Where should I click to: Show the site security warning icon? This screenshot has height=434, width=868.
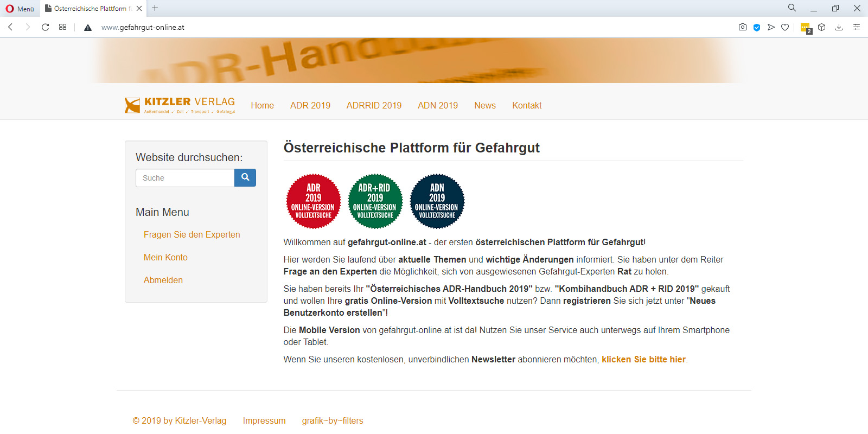pos(88,28)
